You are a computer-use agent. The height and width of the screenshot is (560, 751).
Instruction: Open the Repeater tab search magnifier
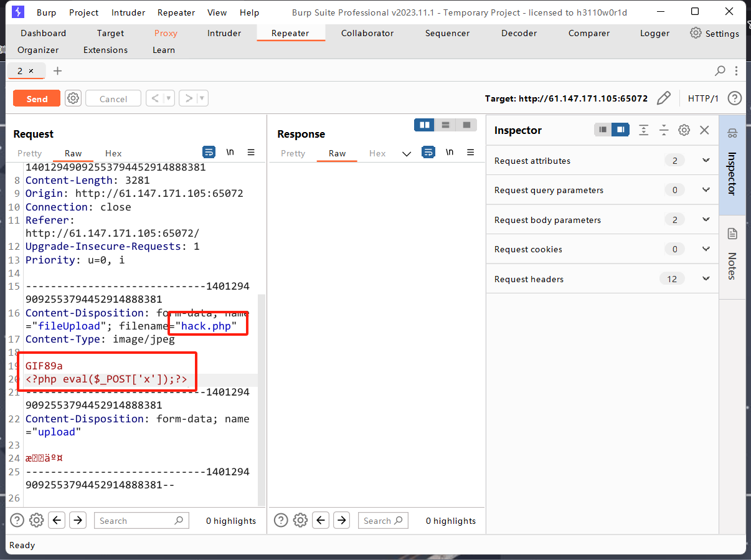720,71
